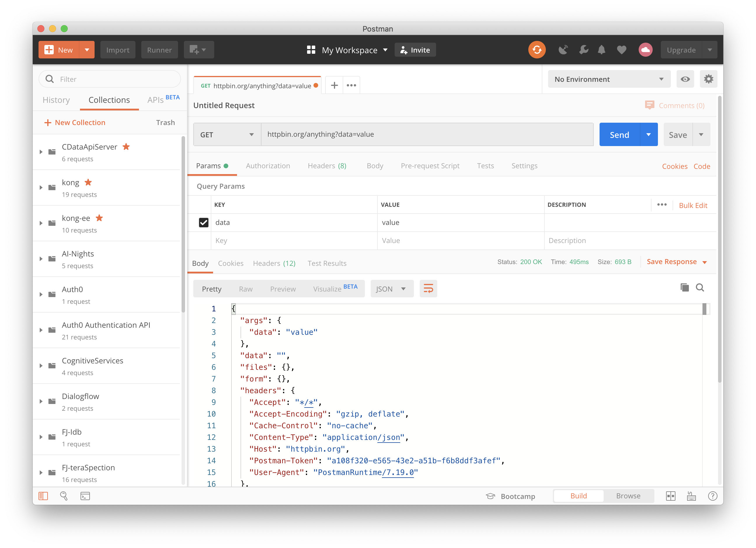This screenshot has height=548, width=756.
Task: Open settings wrench icon in header
Action: coord(583,50)
